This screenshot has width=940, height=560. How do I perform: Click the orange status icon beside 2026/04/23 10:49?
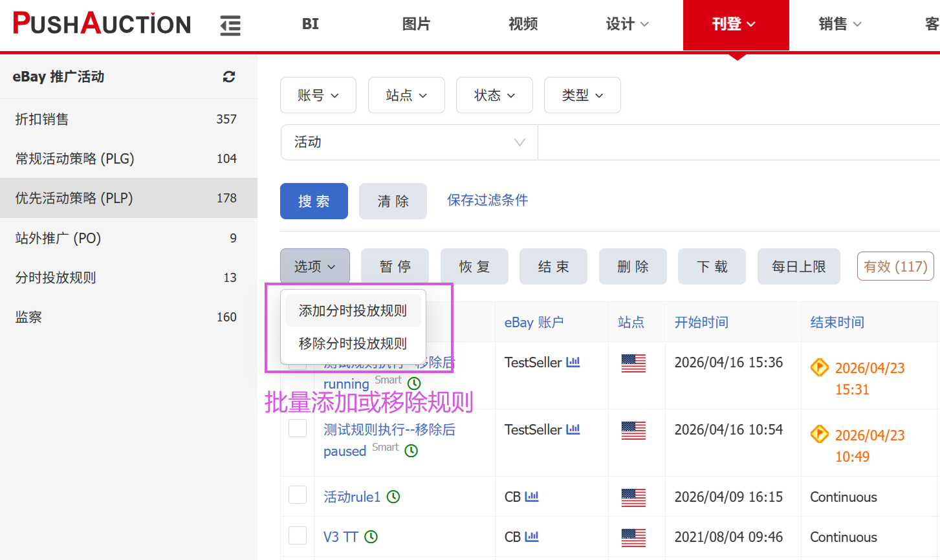coord(820,434)
